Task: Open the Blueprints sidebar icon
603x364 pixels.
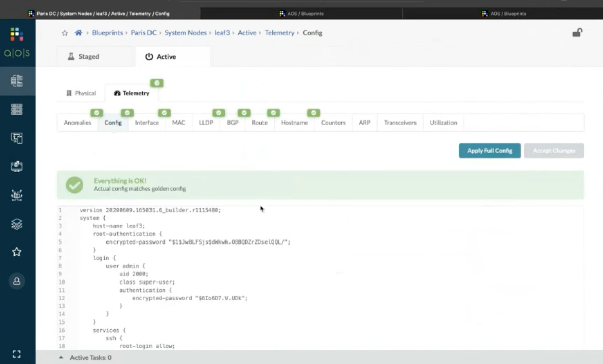Action: tap(17, 80)
